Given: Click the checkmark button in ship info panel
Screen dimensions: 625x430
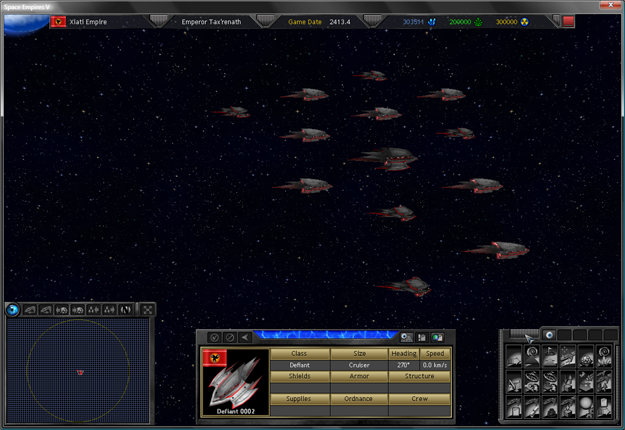Looking at the screenshot, I should pyautogui.click(x=214, y=338).
